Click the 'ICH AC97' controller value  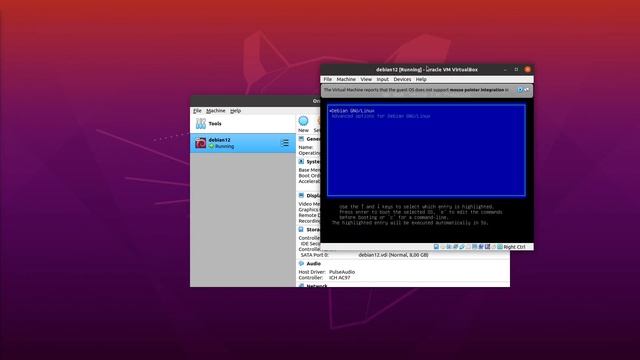[x=340, y=278]
